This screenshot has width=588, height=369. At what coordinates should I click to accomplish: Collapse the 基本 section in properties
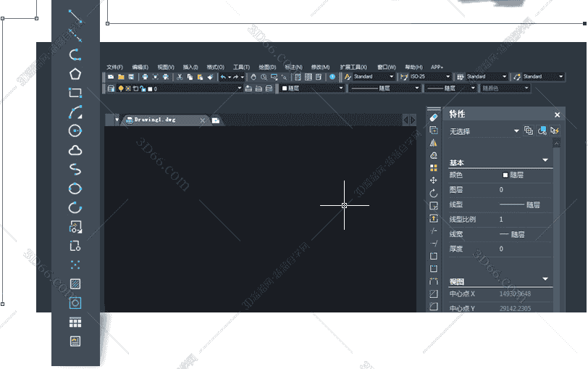coord(545,160)
